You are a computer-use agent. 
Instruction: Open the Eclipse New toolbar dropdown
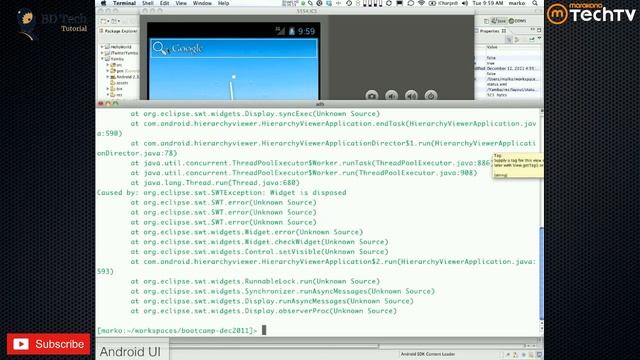click(109, 21)
